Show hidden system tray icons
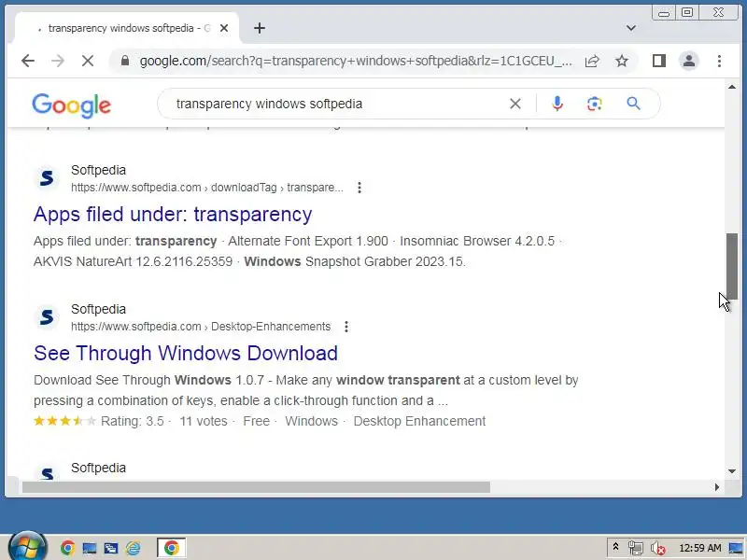 coord(615,547)
